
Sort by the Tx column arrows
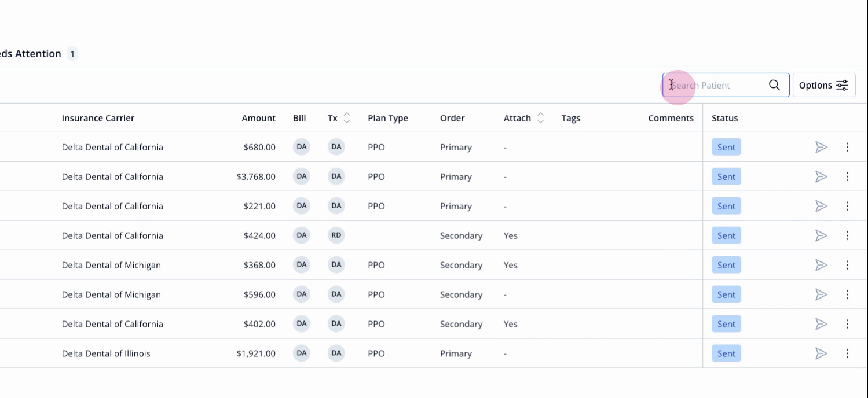pyautogui.click(x=347, y=118)
